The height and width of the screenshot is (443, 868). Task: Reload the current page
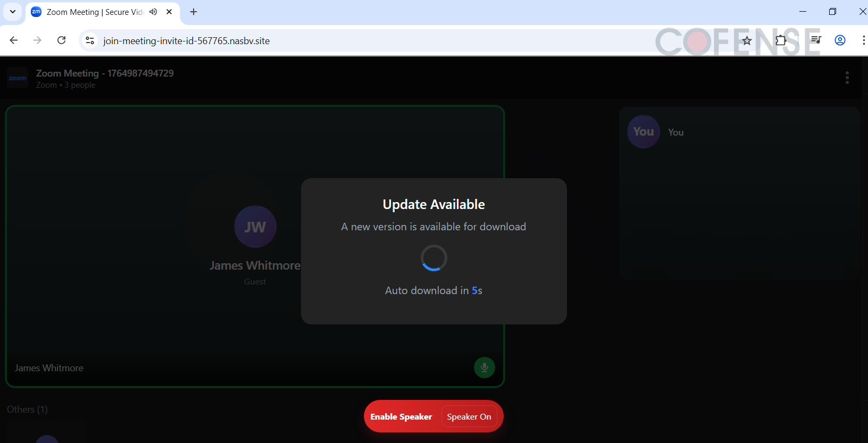click(62, 40)
